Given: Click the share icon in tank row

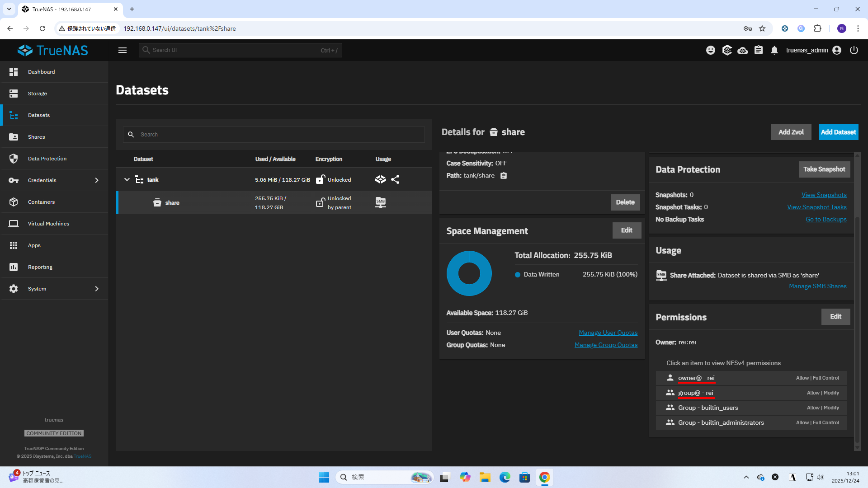Looking at the screenshot, I should point(395,179).
